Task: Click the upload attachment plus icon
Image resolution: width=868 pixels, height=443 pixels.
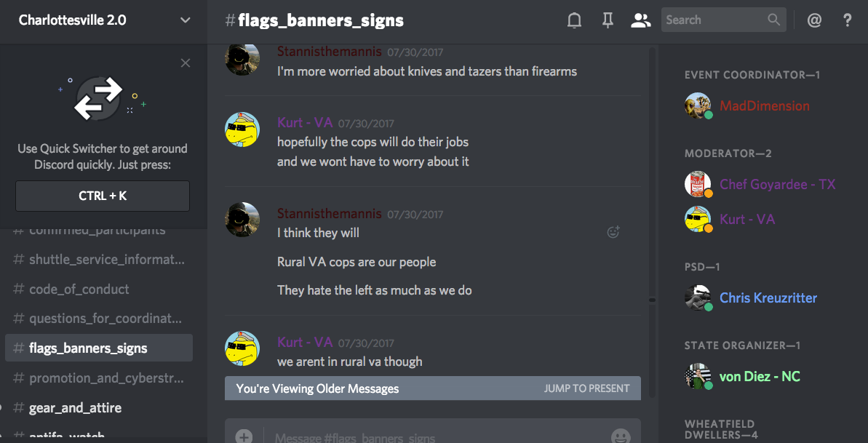Action: click(244, 436)
